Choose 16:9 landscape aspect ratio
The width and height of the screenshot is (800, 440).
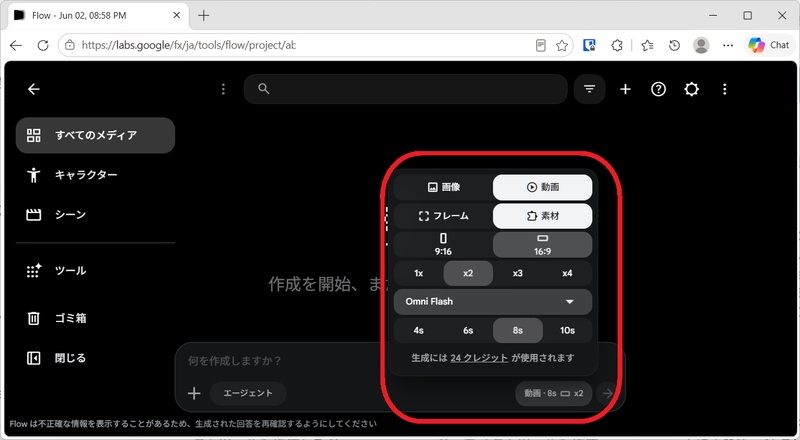(x=542, y=245)
